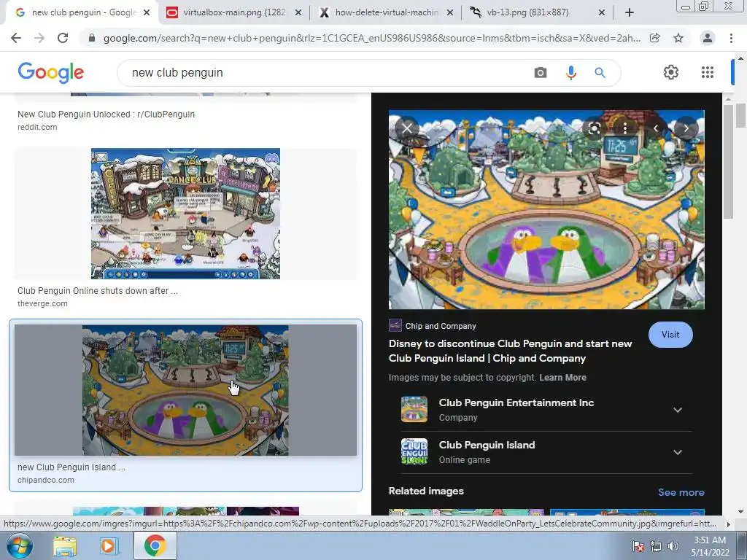Click the 'theverge.com' source label
The image size is (747, 560).
[42, 303]
